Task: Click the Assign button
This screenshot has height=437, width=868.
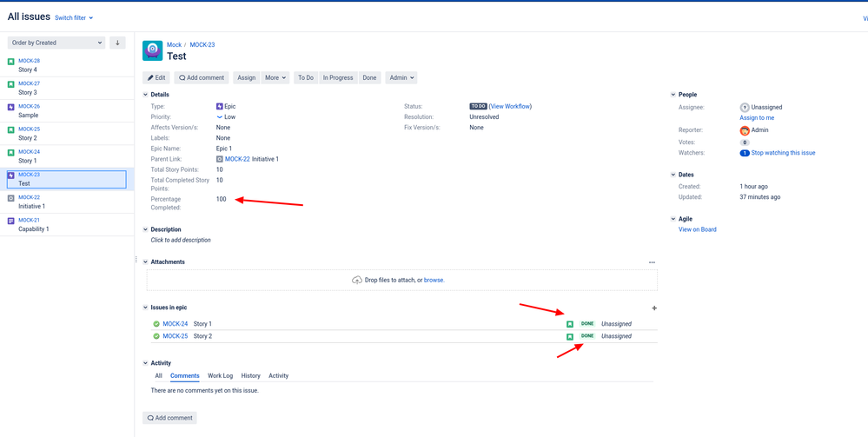Action: coord(247,77)
